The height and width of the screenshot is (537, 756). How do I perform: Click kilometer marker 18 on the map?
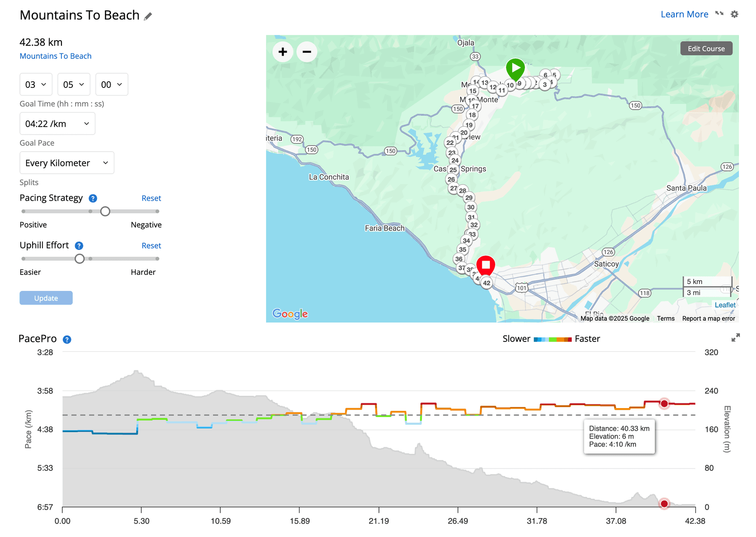click(472, 115)
